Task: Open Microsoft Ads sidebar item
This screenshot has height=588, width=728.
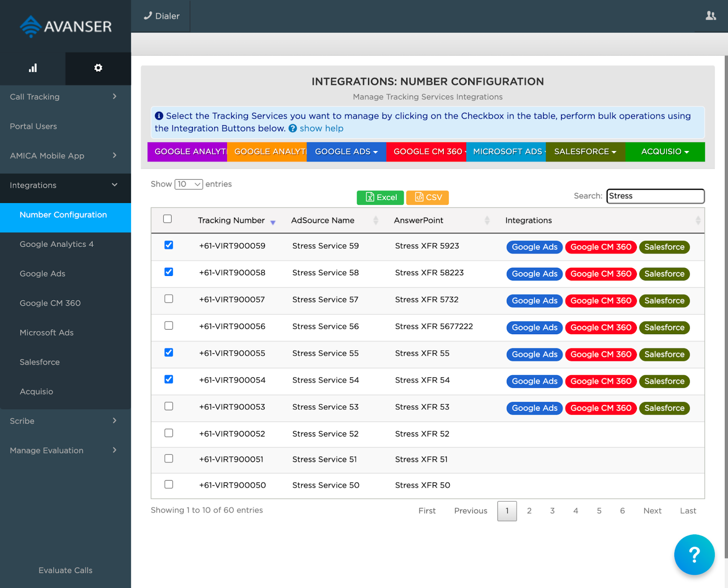Action: 46,332
